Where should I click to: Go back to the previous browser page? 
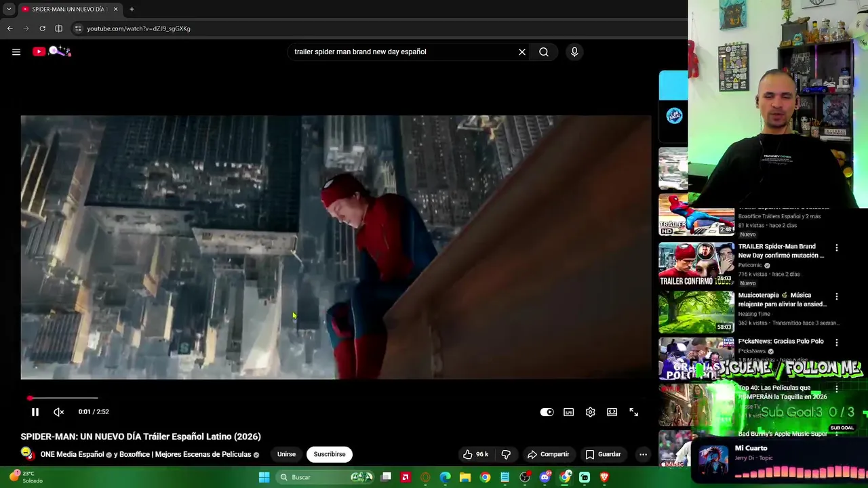coord(9,28)
